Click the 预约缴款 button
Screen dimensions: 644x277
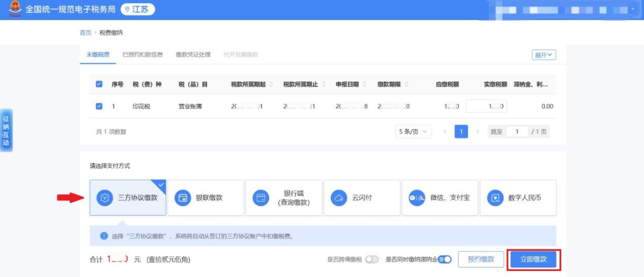(x=481, y=259)
